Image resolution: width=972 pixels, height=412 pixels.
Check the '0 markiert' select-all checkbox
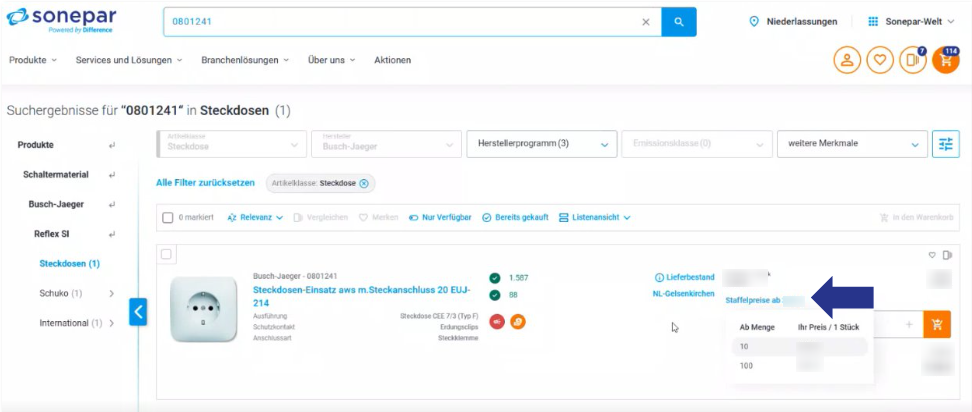167,217
